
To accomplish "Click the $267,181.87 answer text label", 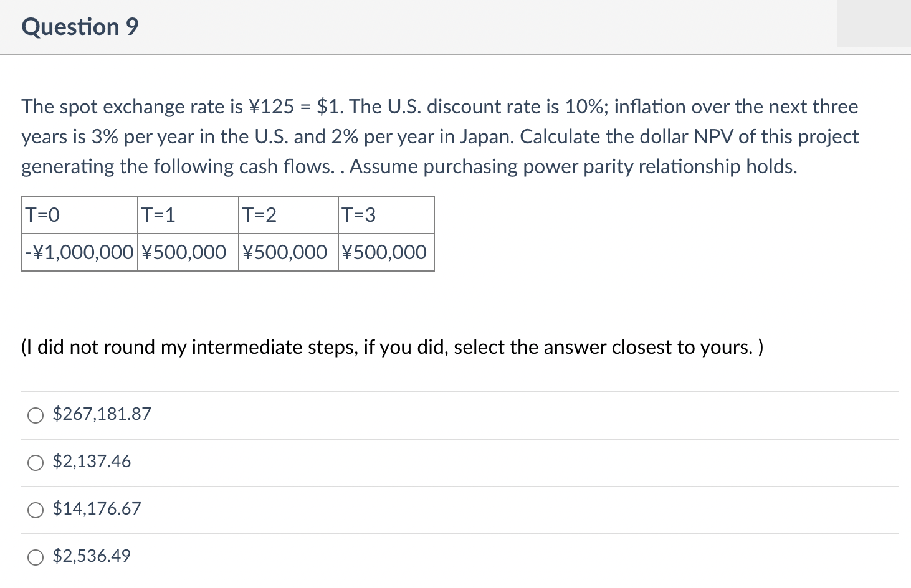I will point(102,414).
